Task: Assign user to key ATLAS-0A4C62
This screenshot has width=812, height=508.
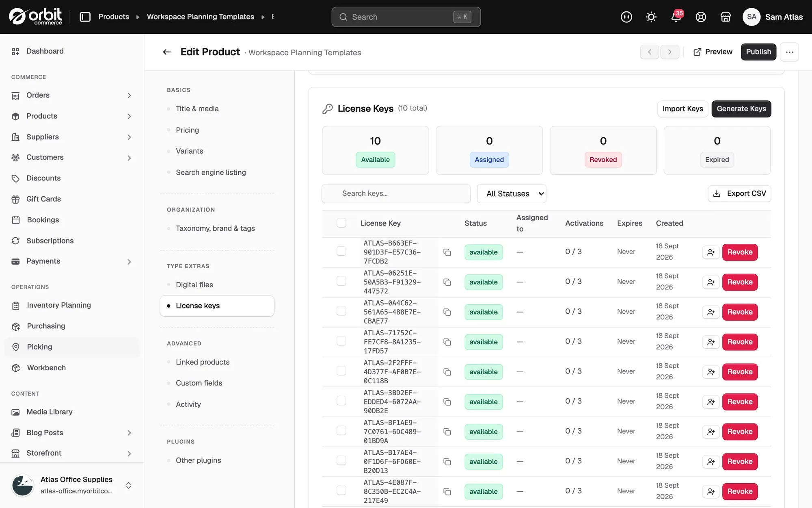Action: tap(711, 312)
